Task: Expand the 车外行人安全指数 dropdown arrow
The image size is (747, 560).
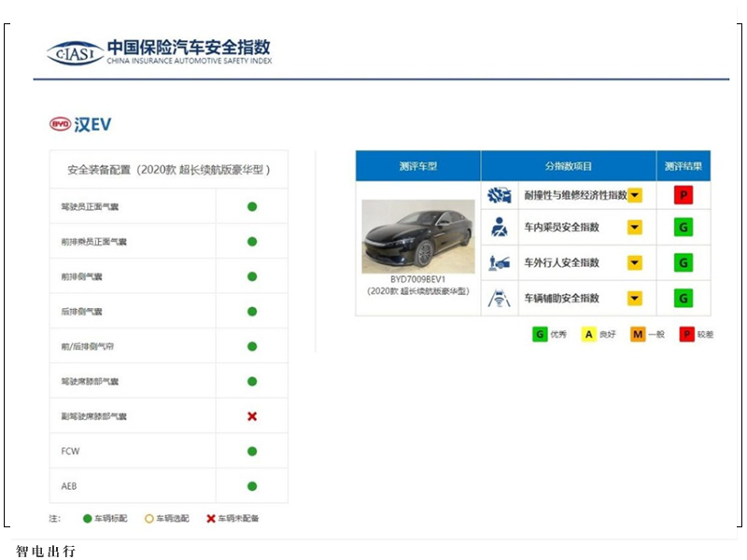Action: (635, 263)
